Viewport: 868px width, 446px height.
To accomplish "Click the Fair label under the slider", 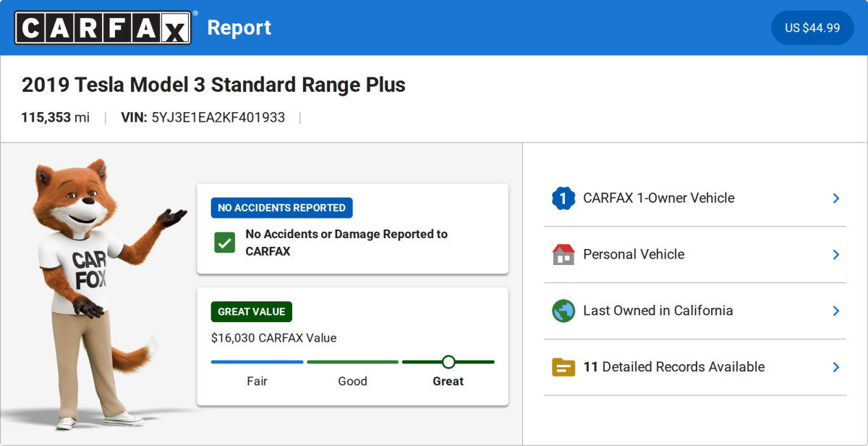I will pyautogui.click(x=258, y=382).
